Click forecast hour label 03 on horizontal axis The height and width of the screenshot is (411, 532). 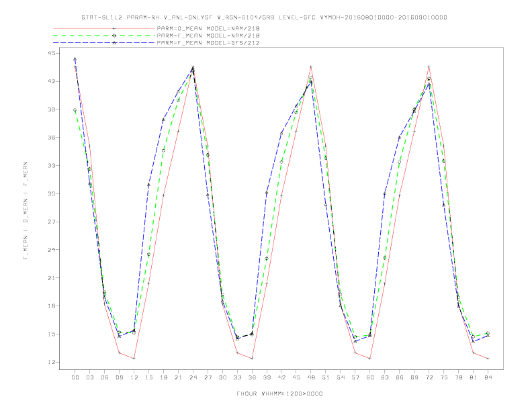point(89,377)
